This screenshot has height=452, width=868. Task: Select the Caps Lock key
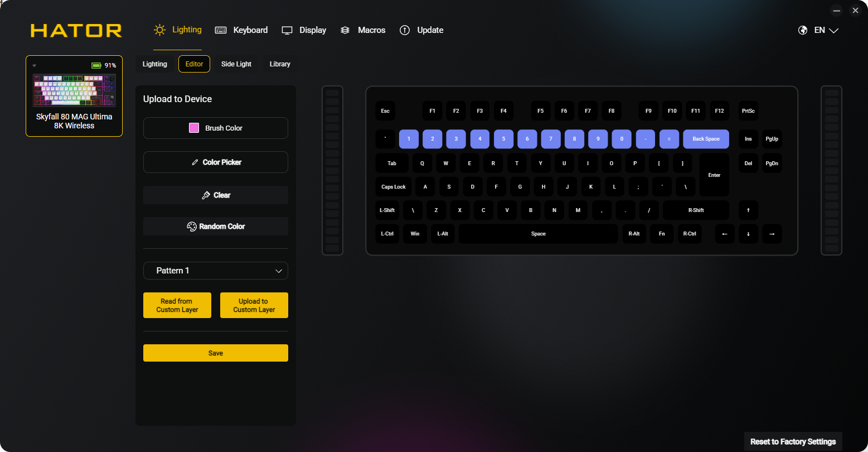tap(394, 187)
